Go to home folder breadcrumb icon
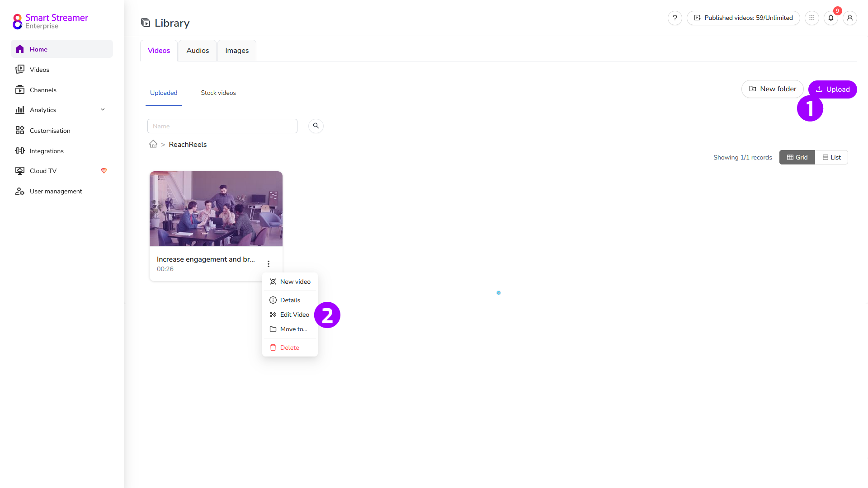This screenshot has width=868, height=488. tap(153, 144)
